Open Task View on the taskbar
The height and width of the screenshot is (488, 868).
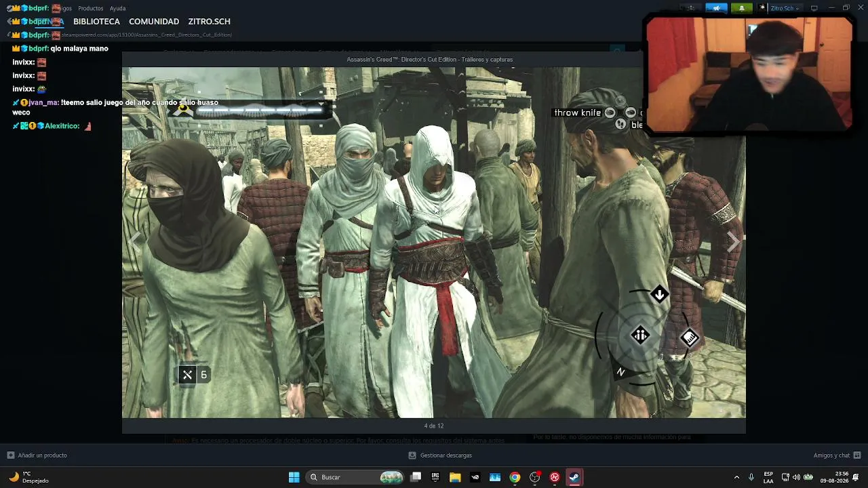[x=416, y=477]
